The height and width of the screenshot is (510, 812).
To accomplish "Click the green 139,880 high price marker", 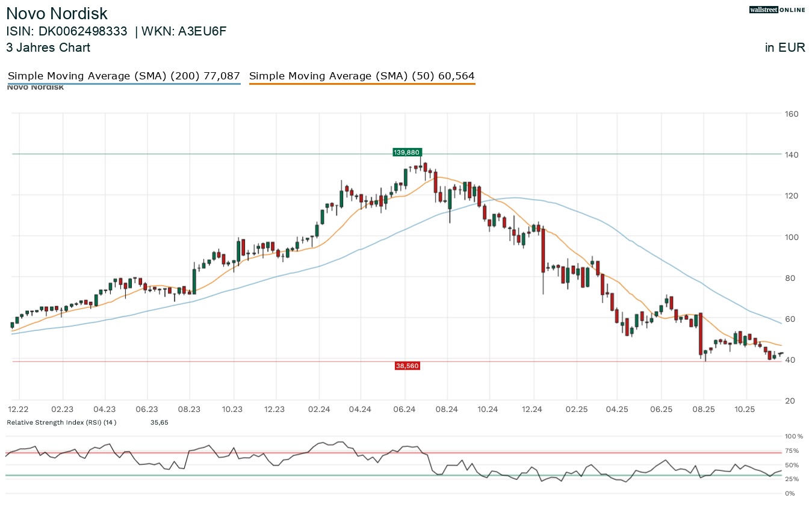I will pos(406,153).
